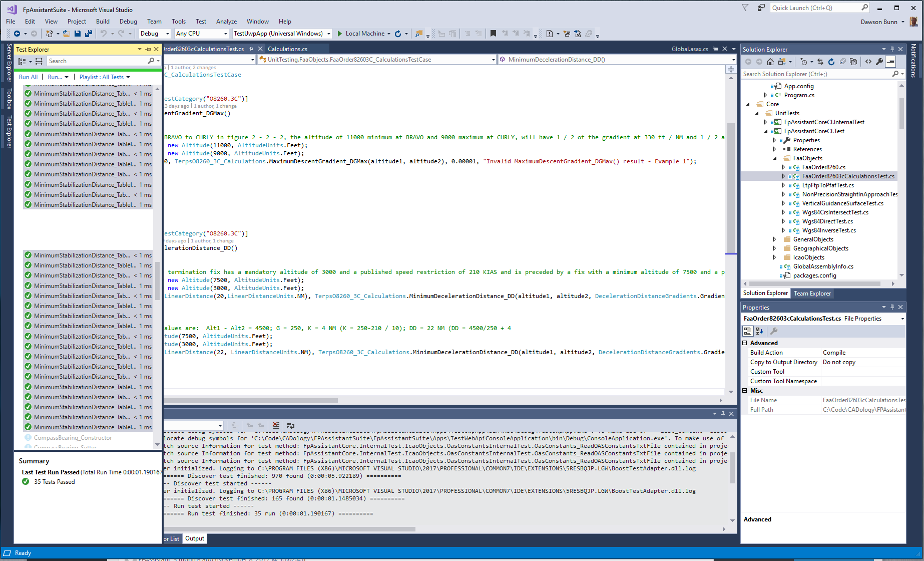The image size is (924, 561).
Task: Click Dawson Bunn account name
Action: (x=879, y=22)
